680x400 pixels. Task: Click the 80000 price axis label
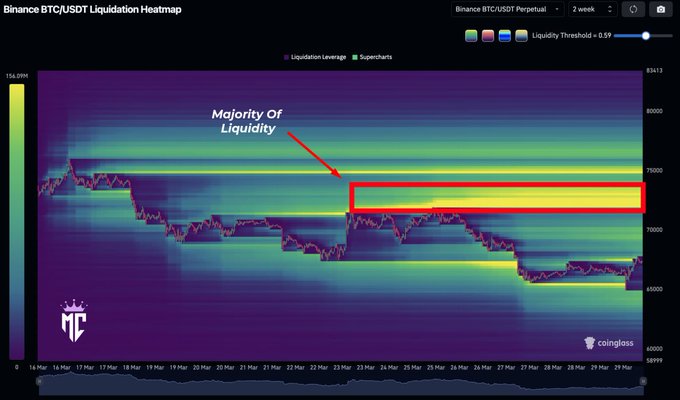click(654, 111)
